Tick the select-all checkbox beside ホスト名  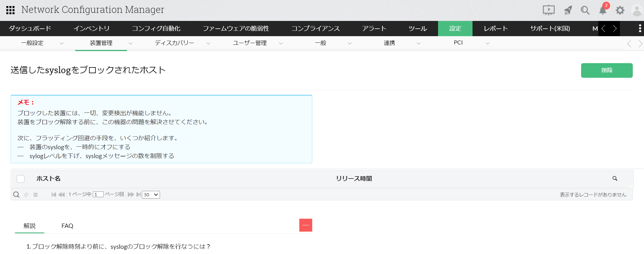click(x=21, y=179)
